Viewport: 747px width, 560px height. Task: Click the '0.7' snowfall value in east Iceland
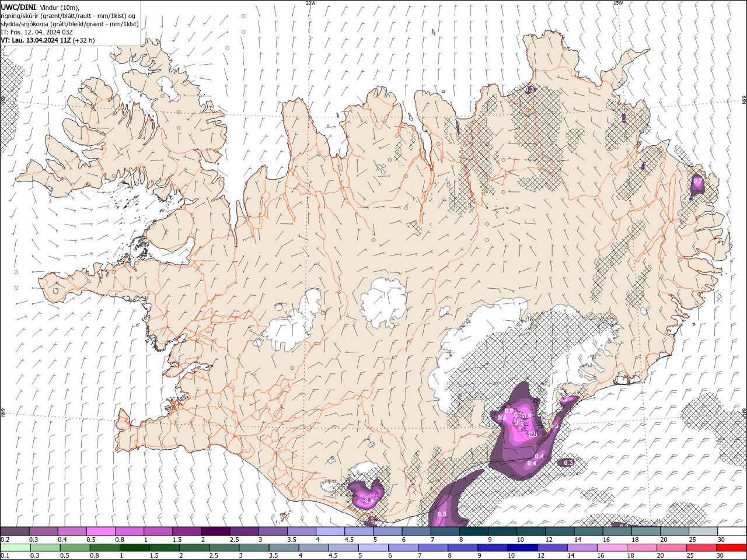point(697,182)
